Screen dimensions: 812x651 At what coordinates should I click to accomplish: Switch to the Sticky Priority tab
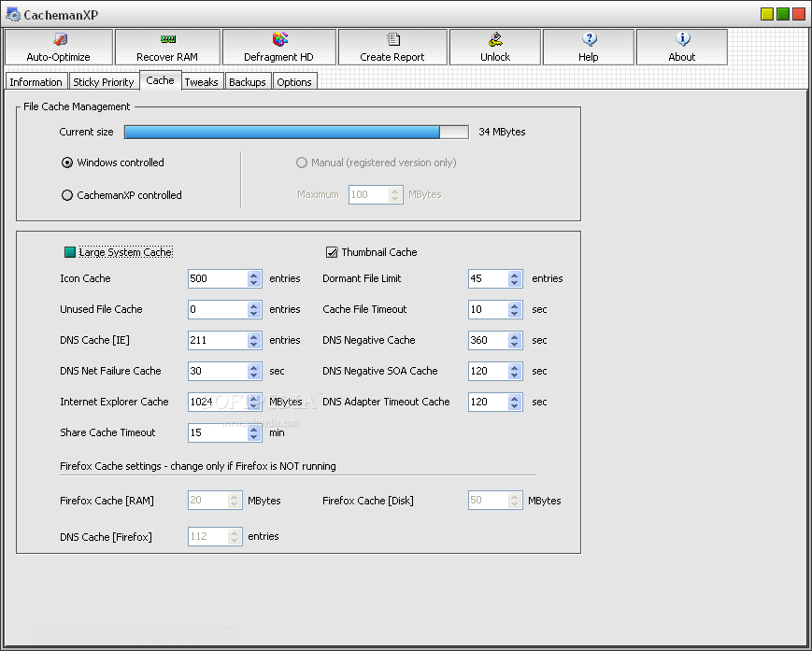(x=104, y=82)
